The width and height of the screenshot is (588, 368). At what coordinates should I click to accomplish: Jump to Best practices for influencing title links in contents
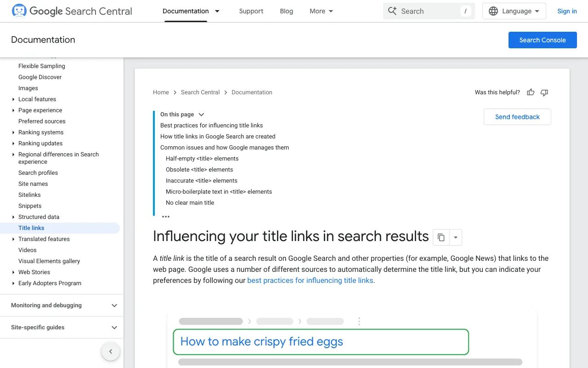[x=212, y=126]
